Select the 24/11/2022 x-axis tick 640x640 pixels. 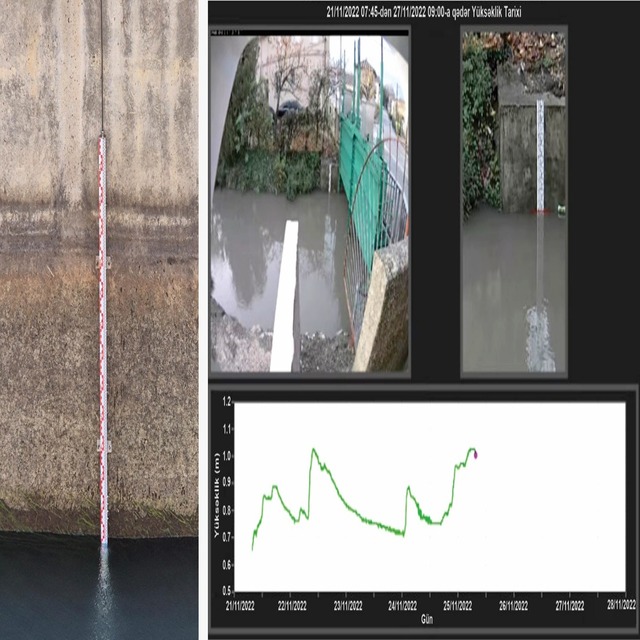(x=402, y=605)
